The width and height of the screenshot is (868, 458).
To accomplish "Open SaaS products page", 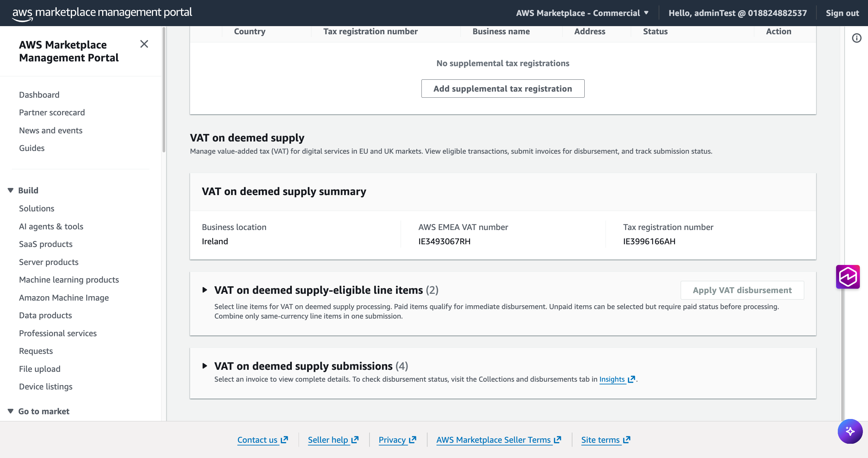I will point(46,244).
